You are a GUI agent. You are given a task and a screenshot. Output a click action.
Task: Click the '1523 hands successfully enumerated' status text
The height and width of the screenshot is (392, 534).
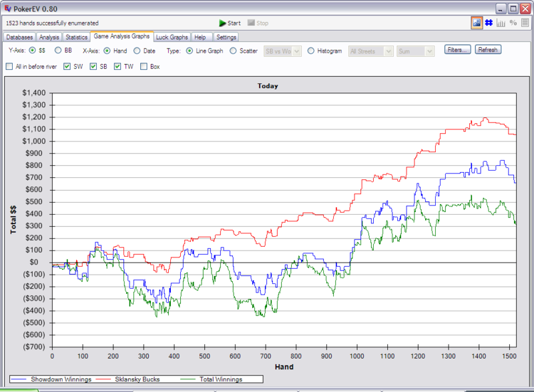point(52,23)
